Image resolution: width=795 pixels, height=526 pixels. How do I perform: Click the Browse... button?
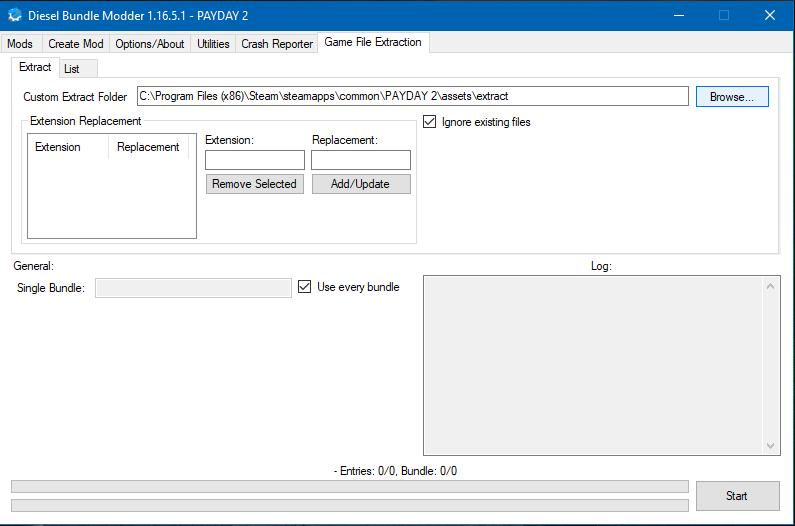[732, 97]
